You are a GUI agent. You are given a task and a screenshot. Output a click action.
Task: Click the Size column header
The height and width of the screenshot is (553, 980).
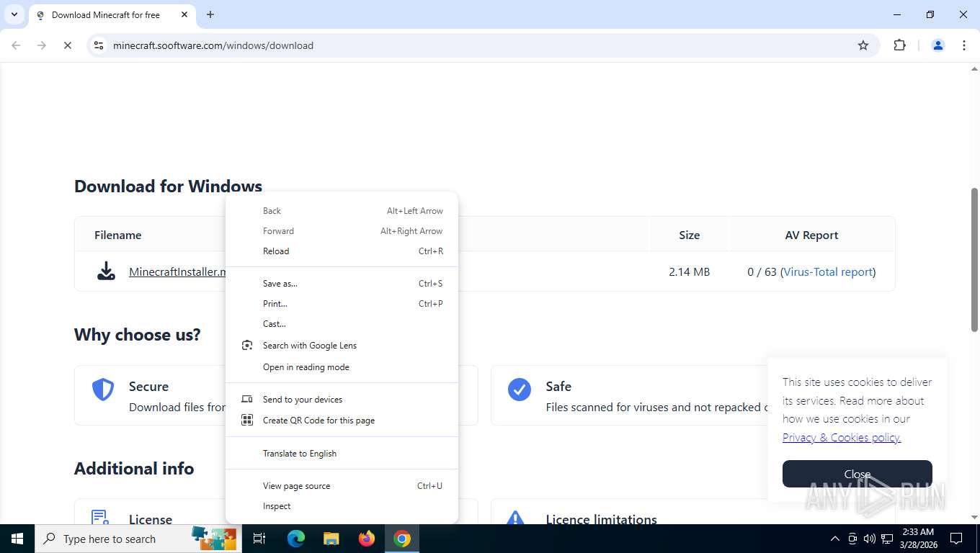tap(689, 235)
